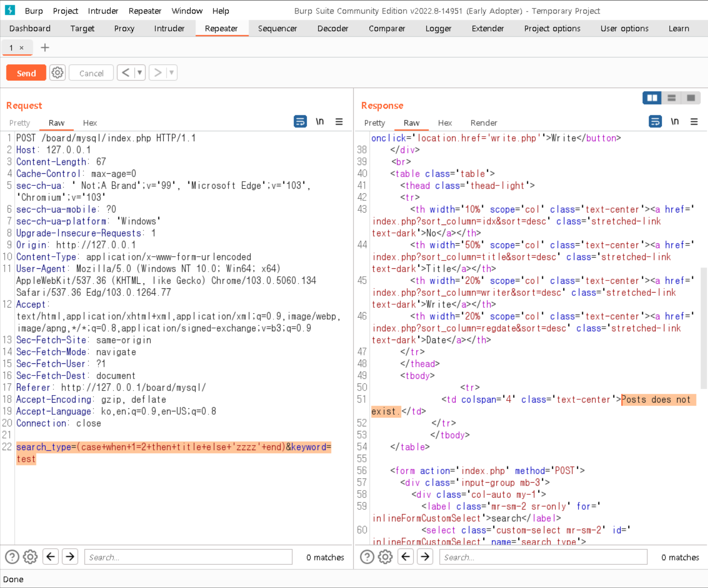
Task: Go back to previous request in history
Action: coord(125,73)
